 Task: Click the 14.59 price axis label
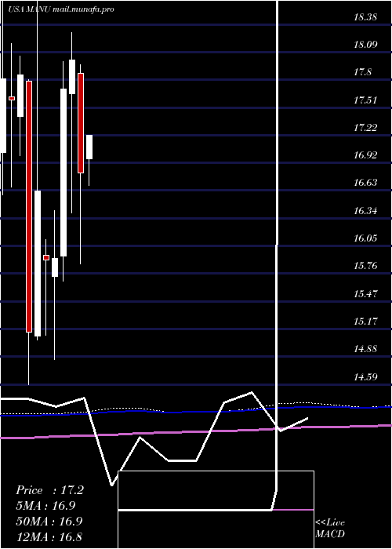(365, 376)
